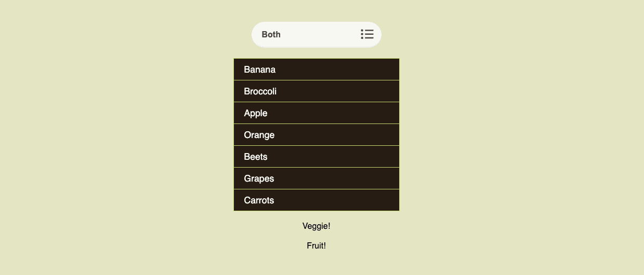Click the Fruit! text
This screenshot has width=644, height=275.
click(x=316, y=246)
